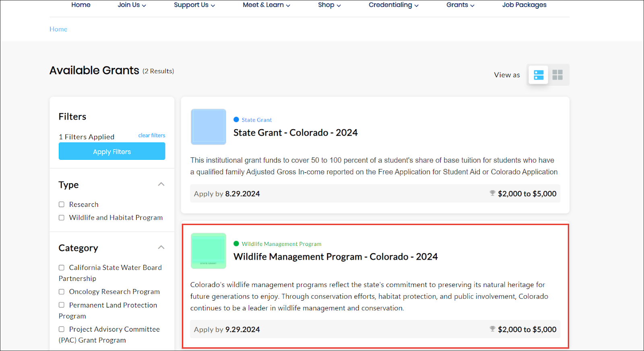Open the Job Packages page
The image size is (644, 351).
tap(524, 5)
